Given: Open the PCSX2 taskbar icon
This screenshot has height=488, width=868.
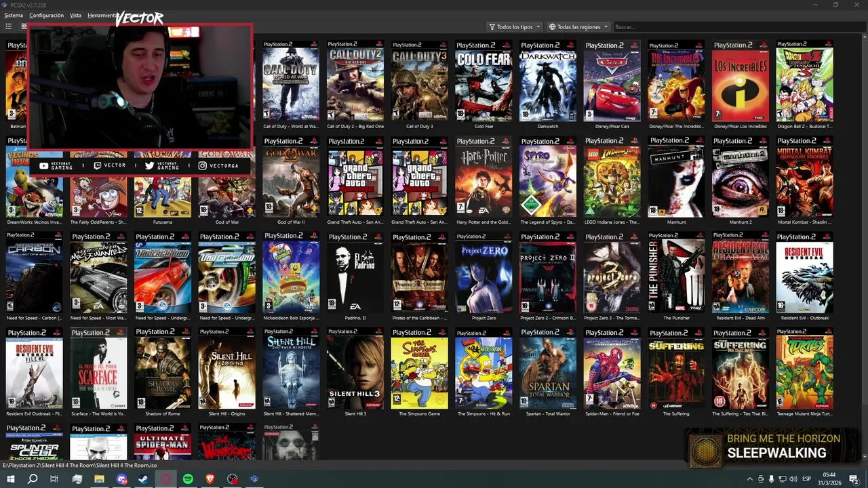Looking at the screenshot, I should click(255, 479).
